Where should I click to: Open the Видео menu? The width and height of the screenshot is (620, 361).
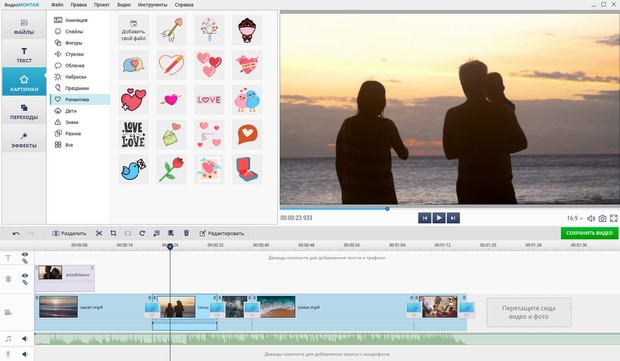[x=124, y=5]
